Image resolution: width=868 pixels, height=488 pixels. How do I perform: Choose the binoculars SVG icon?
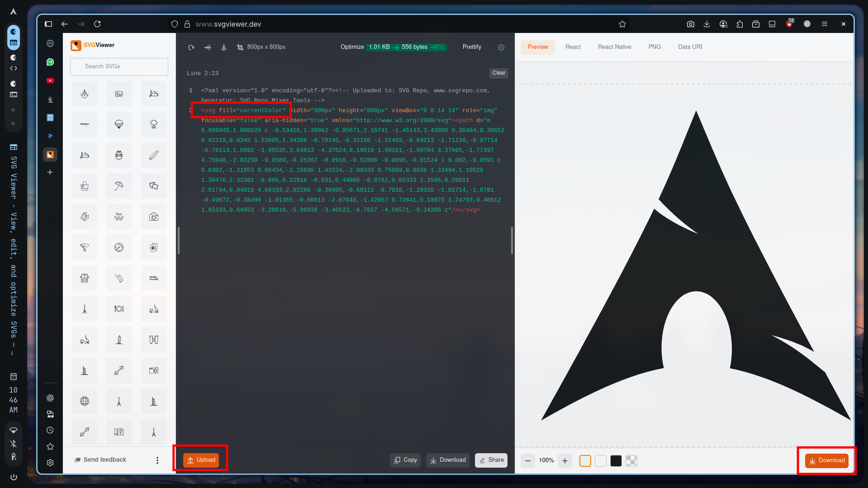pos(154,340)
